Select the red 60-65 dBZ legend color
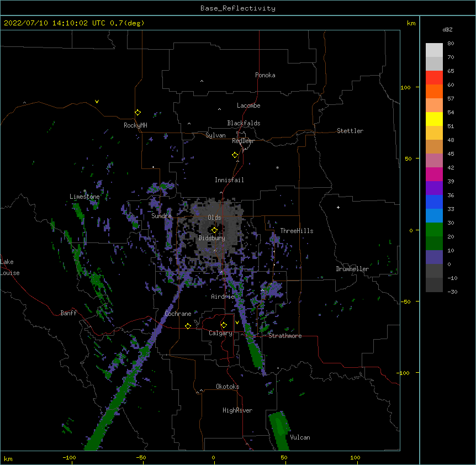 434,77
